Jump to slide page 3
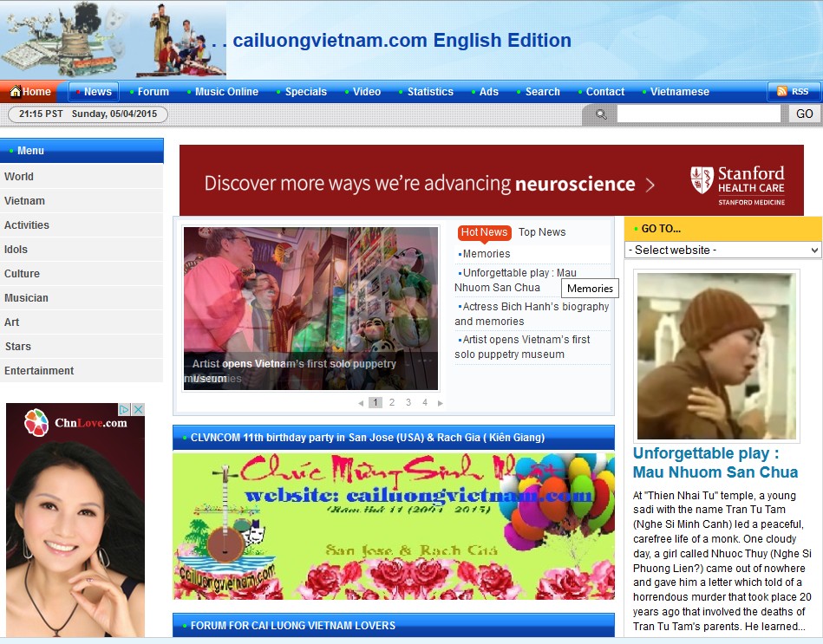Viewport: 823px width, 644px height. 408,403
